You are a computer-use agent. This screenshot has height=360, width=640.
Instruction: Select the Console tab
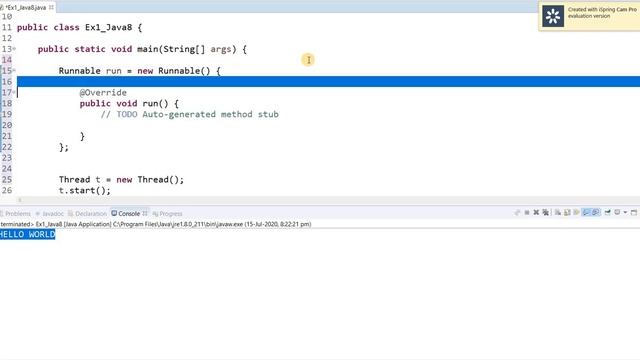[129, 213]
